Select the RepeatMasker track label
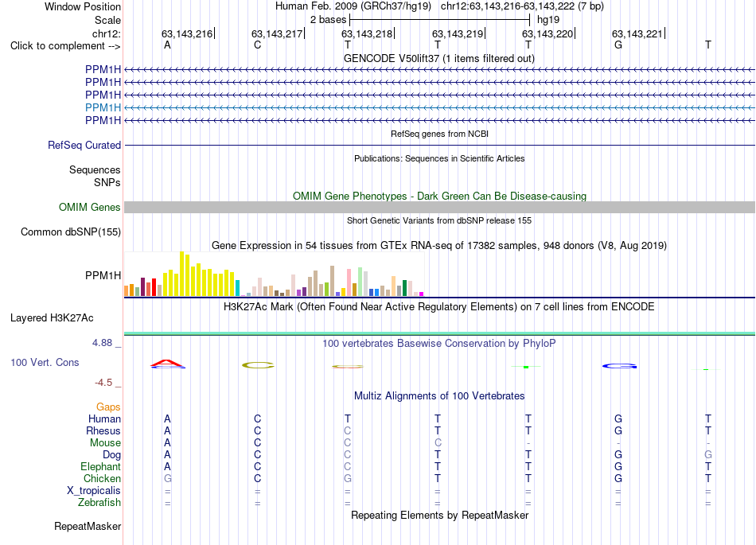 pos(88,526)
